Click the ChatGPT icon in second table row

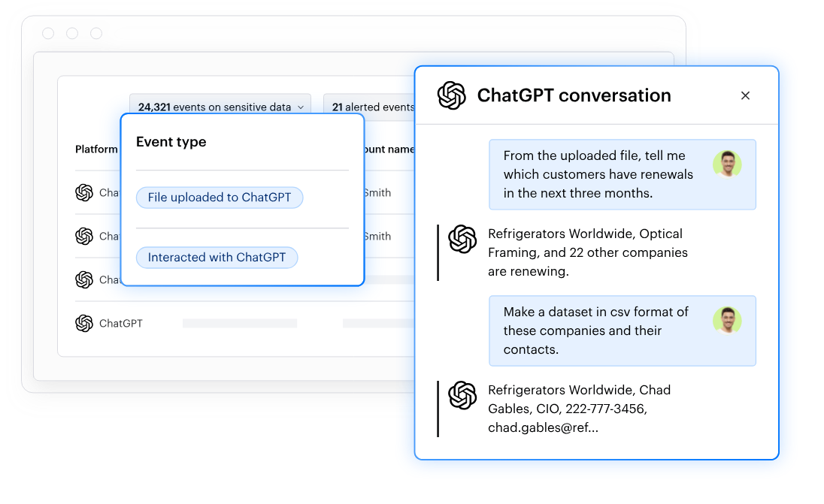click(84, 237)
